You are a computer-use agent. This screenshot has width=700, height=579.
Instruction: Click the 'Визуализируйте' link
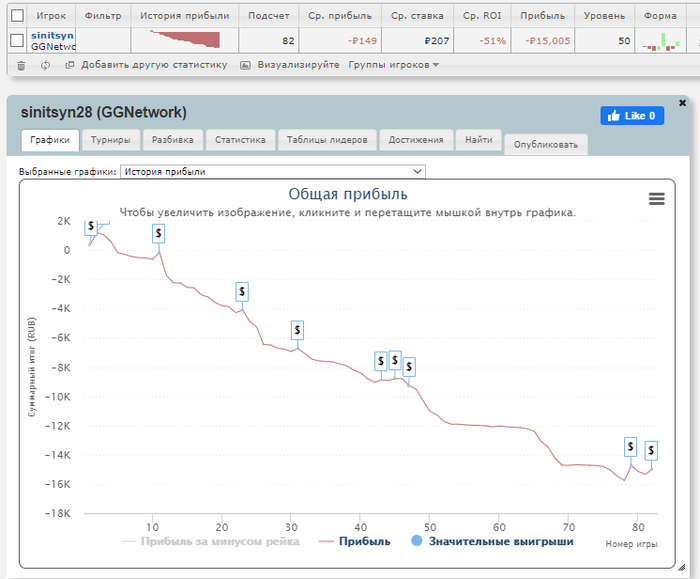coord(298,65)
